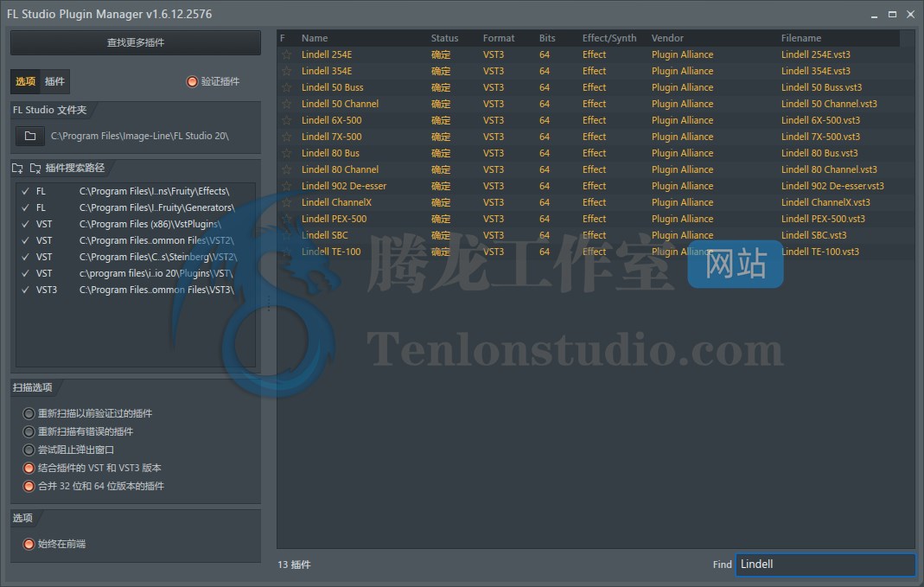Viewport: 924px width, 587px height.
Task: Sort by the Effect/Synth column header
Action: pyautogui.click(x=609, y=38)
